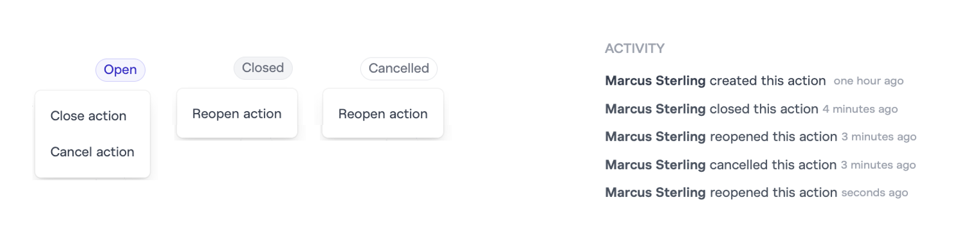This screenshot has height=245, width=980.
Task: Click Marcus Sterling in the cancelled entry
Action: tap(655, 165)
